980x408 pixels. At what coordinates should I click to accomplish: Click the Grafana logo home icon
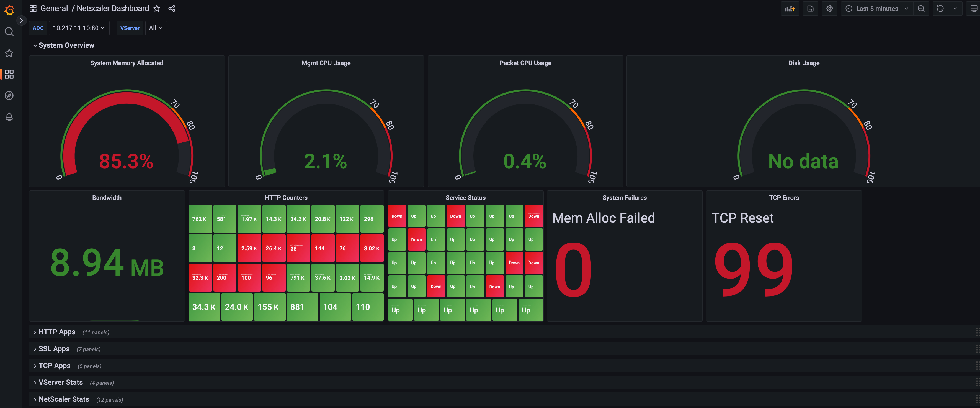9,10
